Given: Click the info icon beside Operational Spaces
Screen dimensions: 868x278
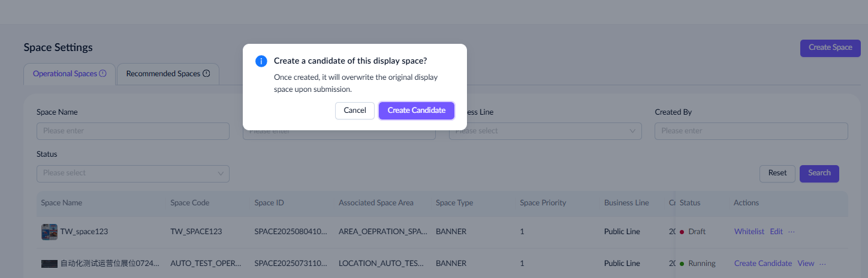Looking at the screenshot, I should point(103,74).
